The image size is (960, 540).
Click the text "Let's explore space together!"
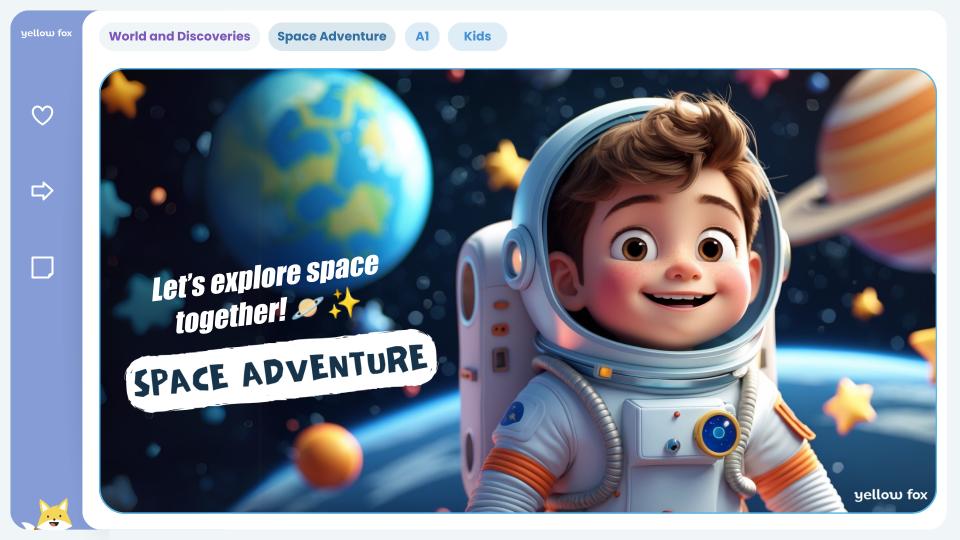264,294
